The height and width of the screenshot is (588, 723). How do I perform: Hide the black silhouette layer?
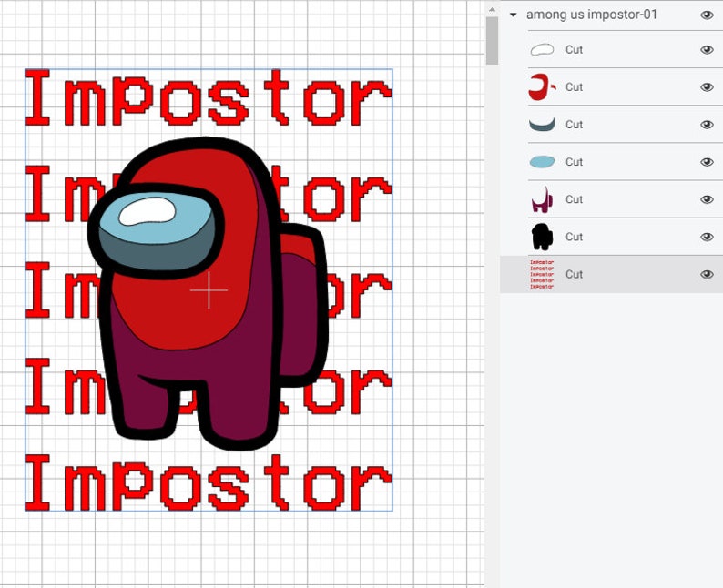pyautogui.click(x=707, y=237)
